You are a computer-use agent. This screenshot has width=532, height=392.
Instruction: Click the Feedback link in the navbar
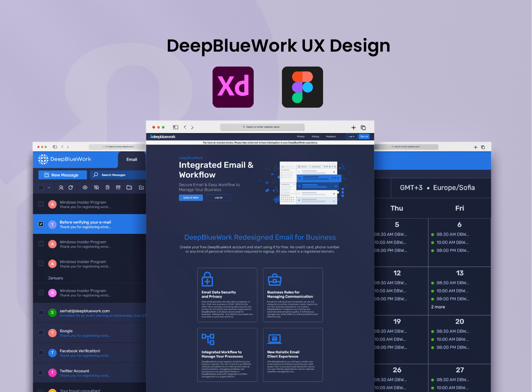tap(331, 136)
